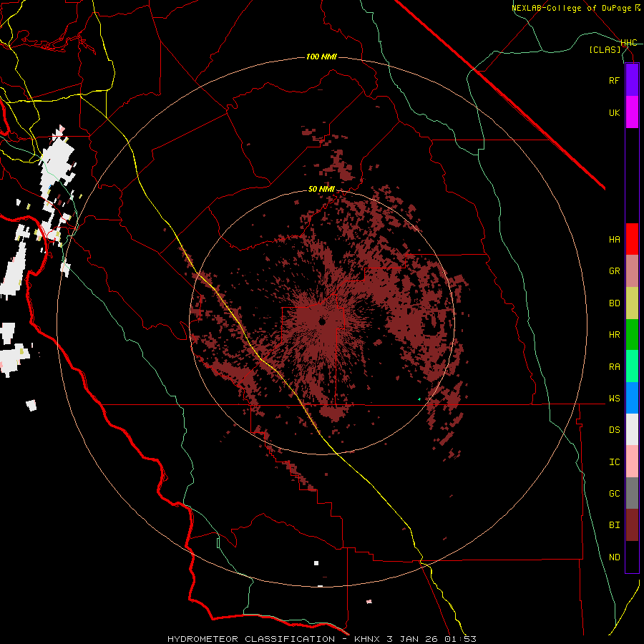The image size is (644, 644).
Task: Click the HYDROMETEOR CLASSIFICATION title text
Action: pos(251,639)
